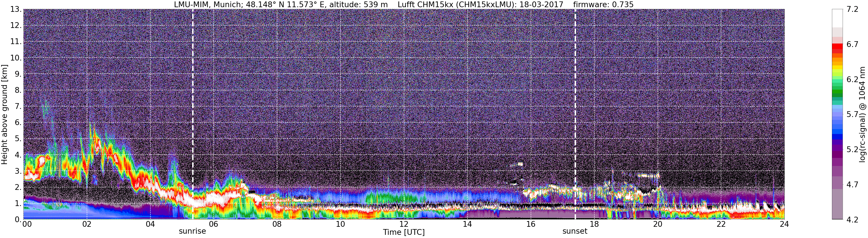Click the x-axis tick label 16
This screenshot has height=238, width=868.
(x=531, y=224)
